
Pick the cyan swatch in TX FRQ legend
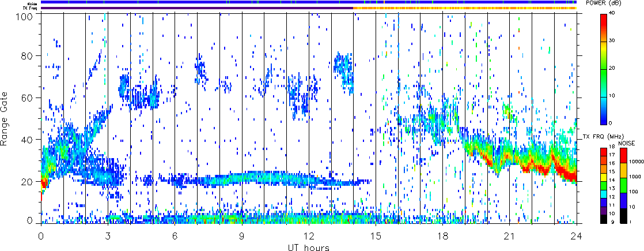tap(605, 193)
